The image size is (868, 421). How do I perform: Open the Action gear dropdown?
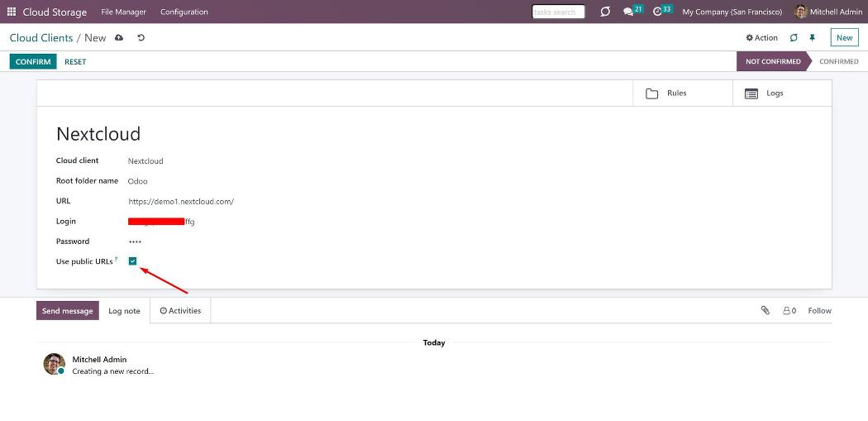pos(761,38)
